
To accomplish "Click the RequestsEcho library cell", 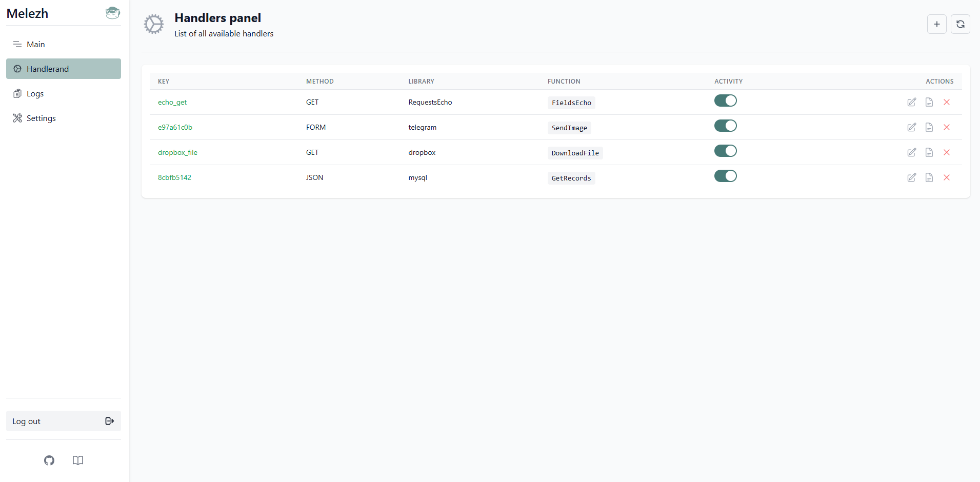I will tap(430, 102).
